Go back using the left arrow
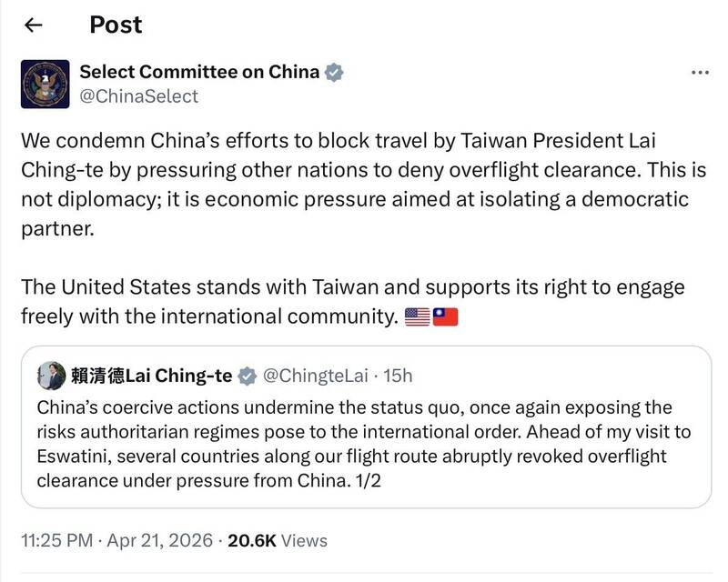 (x=34, y=25)
